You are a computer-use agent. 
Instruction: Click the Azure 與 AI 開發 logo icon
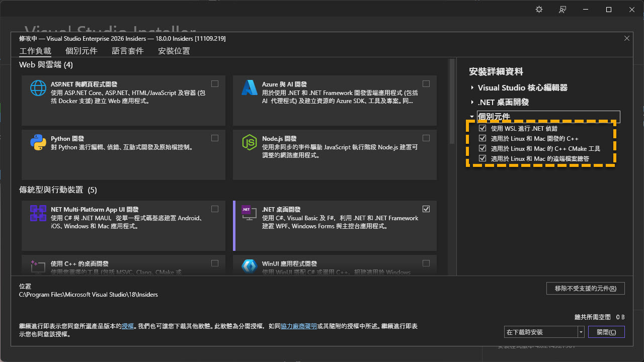click(250, 88)
